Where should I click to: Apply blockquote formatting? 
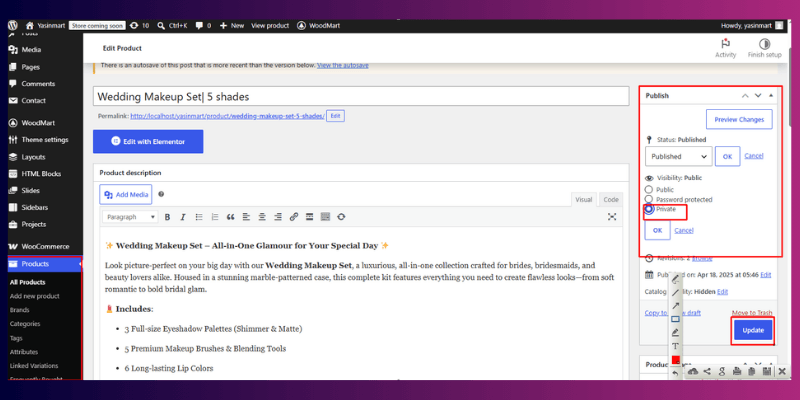coord(231,217)
